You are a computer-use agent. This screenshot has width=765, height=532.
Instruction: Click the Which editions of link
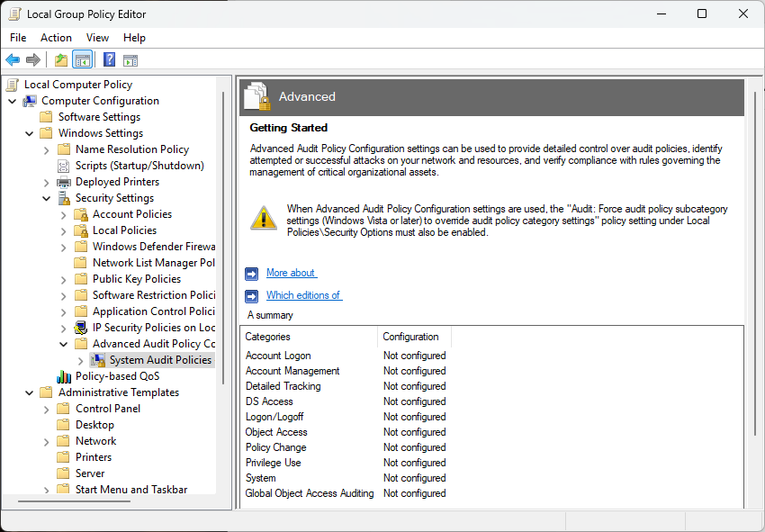pos(303,294)
